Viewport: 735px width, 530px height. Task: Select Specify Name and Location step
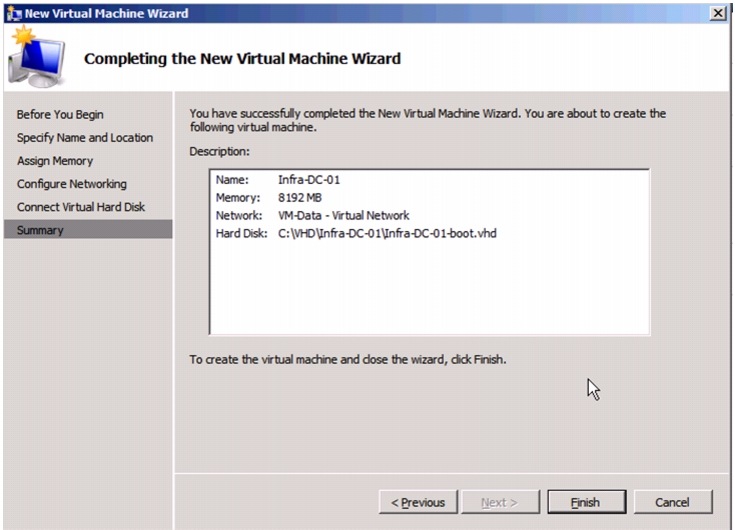[x=85, y=137]
